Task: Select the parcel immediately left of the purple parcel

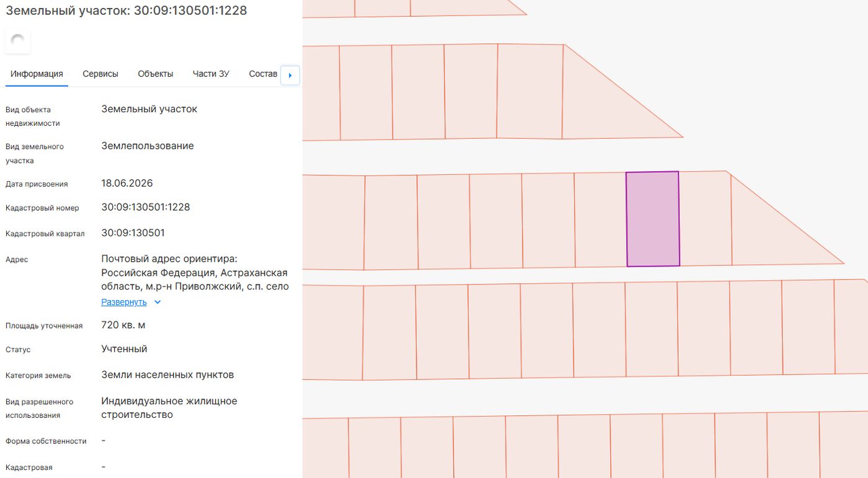Action: coord(601,219)
